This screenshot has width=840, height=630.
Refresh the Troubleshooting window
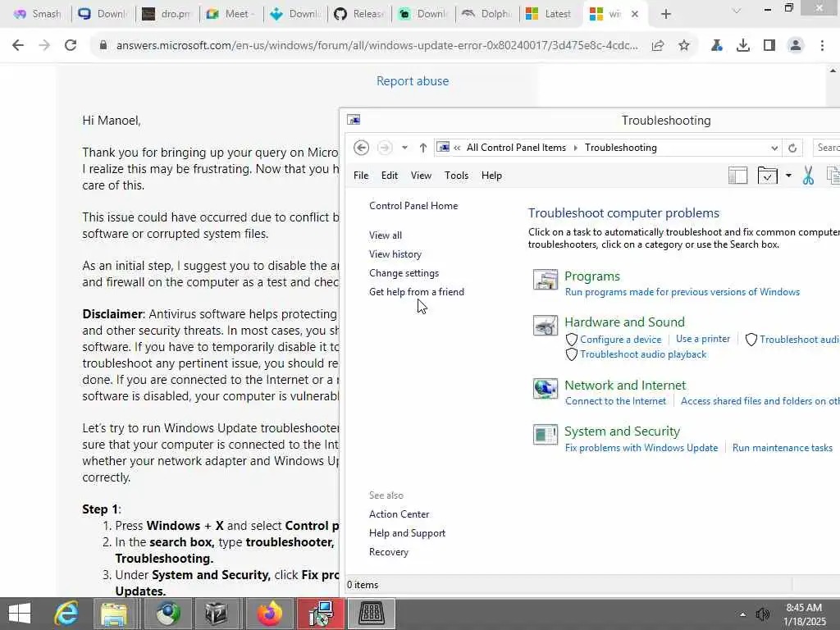tap(792, 148)
